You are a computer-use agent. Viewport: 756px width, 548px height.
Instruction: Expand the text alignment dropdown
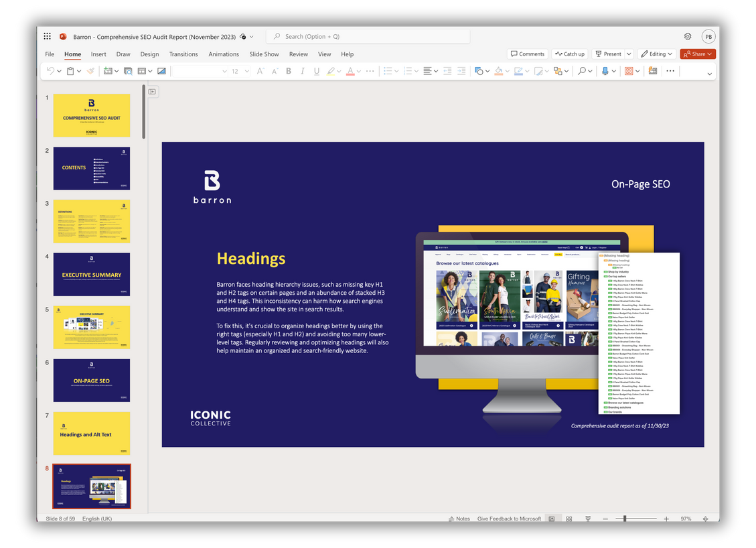click(437, 71)
